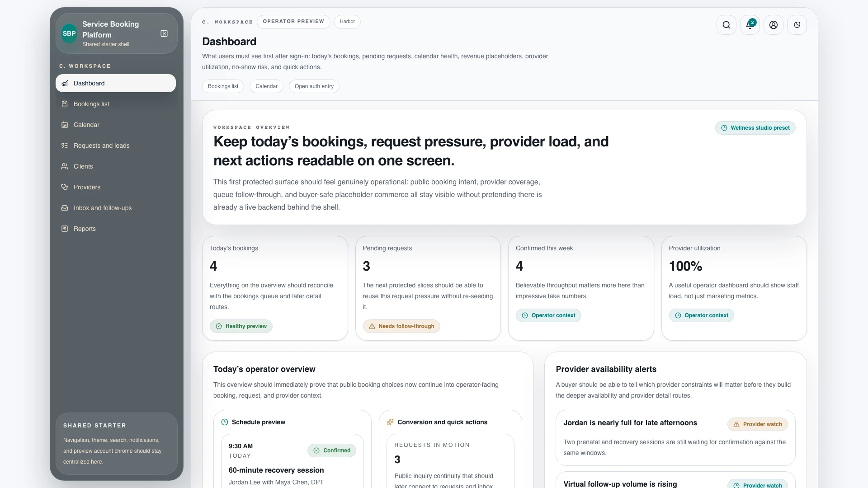Screen dimensions: 868x488
Task: Click clock icon in Provider utilization Operator context
Action: click(x=678, y=315)
